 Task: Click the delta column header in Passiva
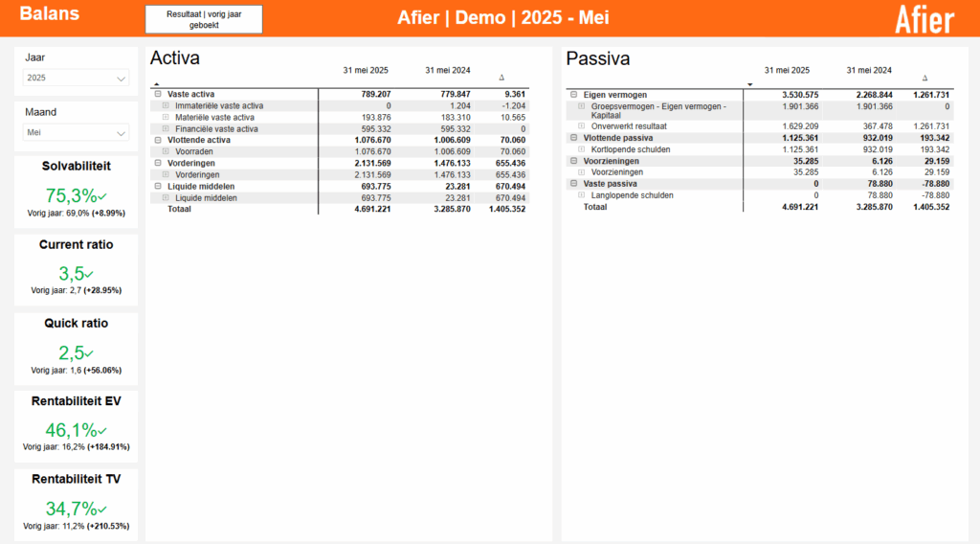(x=924, y=79)
